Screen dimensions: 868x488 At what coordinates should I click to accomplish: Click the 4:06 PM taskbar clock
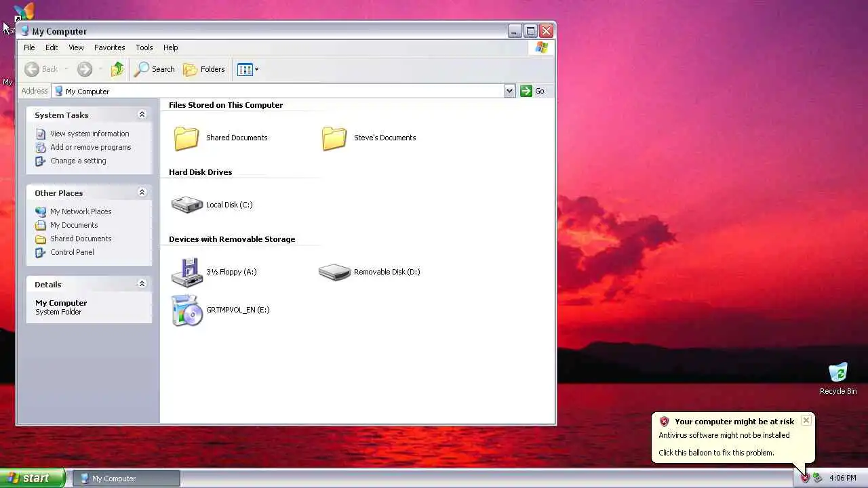(843, 479)
